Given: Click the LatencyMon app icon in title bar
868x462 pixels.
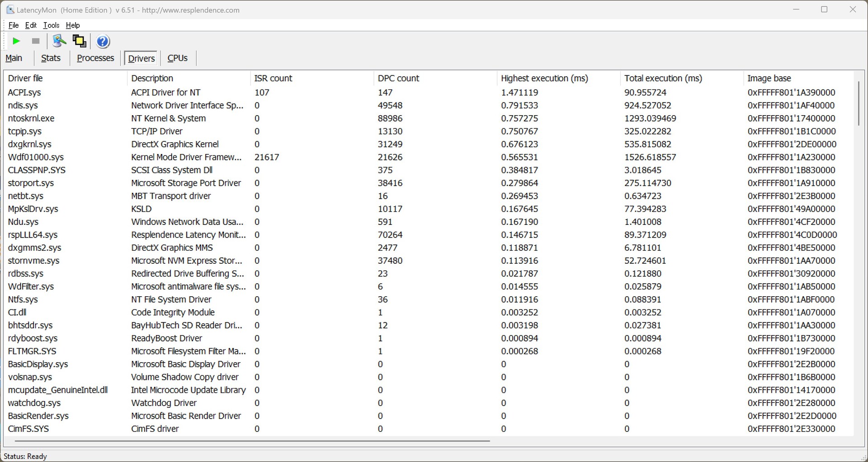Looking at the screenshot, I should 9,9.
